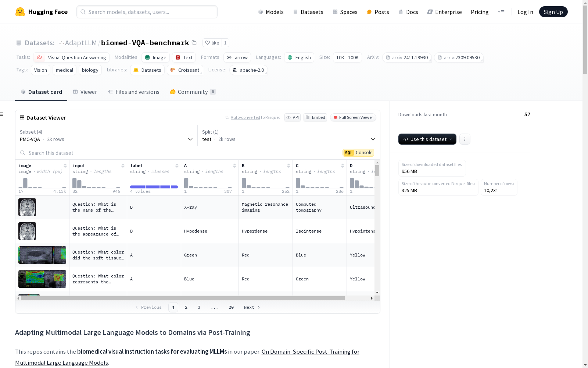Image resolution: width=588 pixels, height=368 pixels.
Task: Switch to the Viewer tab
Action: click(x=85, y=92)
